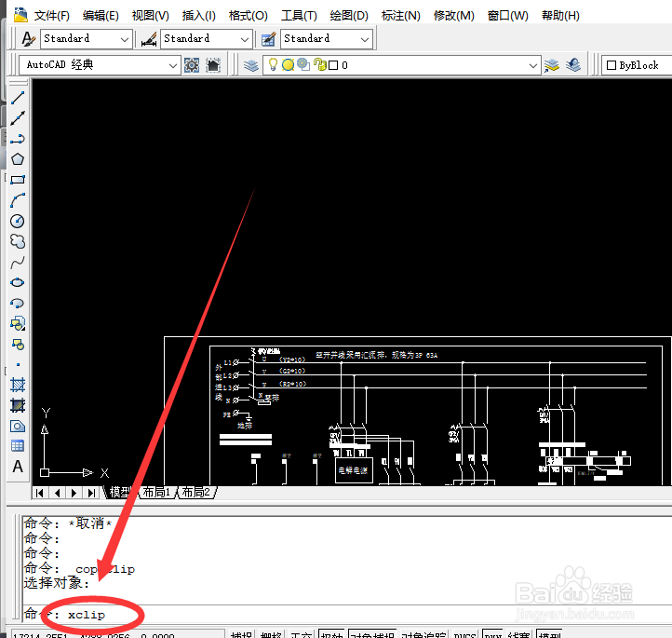Image resolution: width=672 pixels, height=638 pixels.
Task: Select the Hatch tool
Action: [x=18, y=385]
